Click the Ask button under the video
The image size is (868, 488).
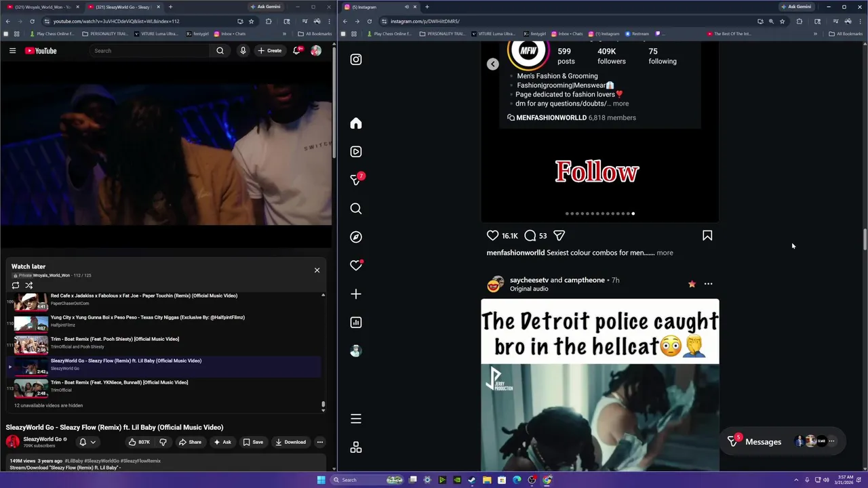click(x=222, y=442)
